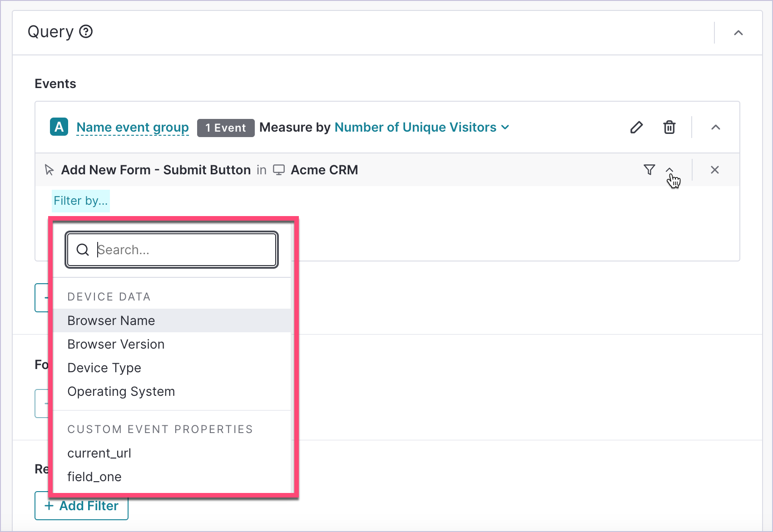Click the Filter by... field
773x532 pixels.
(x=81, y=201)
